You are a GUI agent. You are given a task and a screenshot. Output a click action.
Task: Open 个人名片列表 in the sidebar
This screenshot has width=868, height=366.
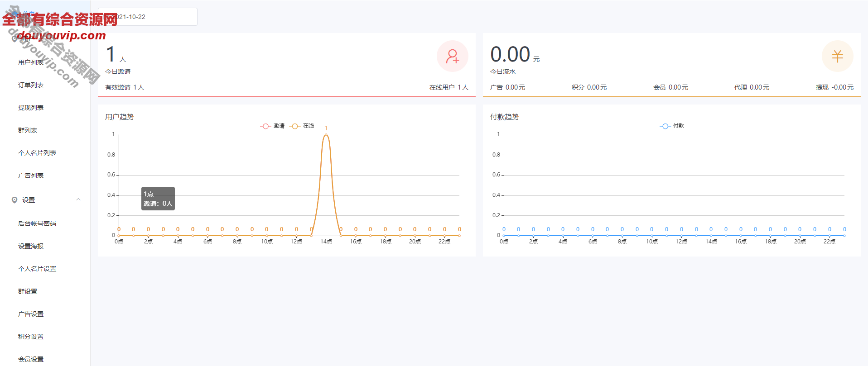pyautogui.click(x=37, y=153)
